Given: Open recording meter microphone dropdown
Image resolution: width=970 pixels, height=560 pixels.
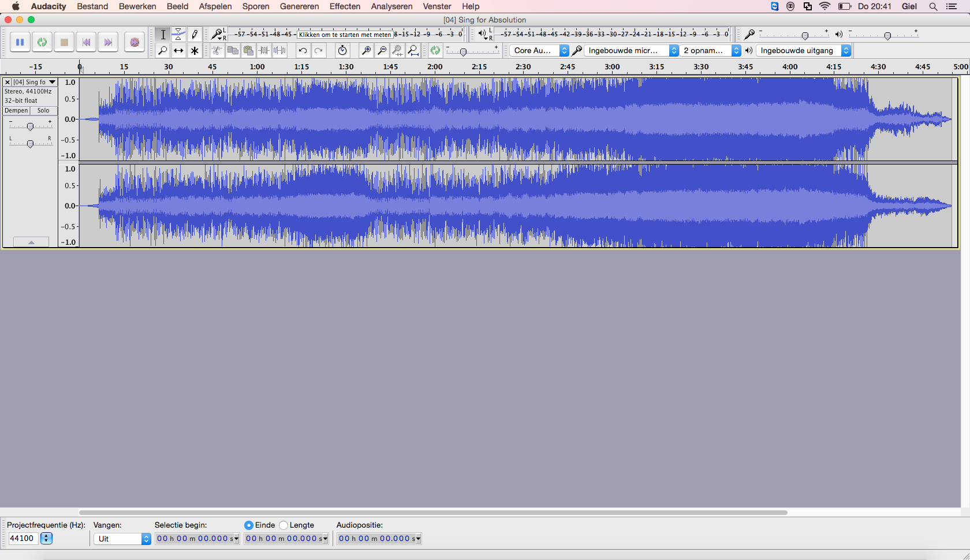Looking at the screenshot, I should (x=217, y=34).
